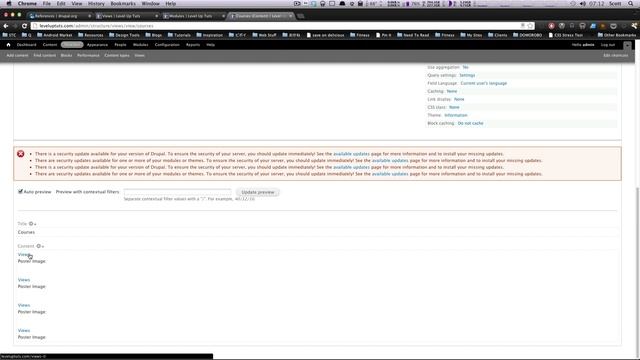Open a new tab with the tab strip button
Image resolution: width=640 pixels, height=360 pixels.
pyautogui.click(x=301, y=16)
